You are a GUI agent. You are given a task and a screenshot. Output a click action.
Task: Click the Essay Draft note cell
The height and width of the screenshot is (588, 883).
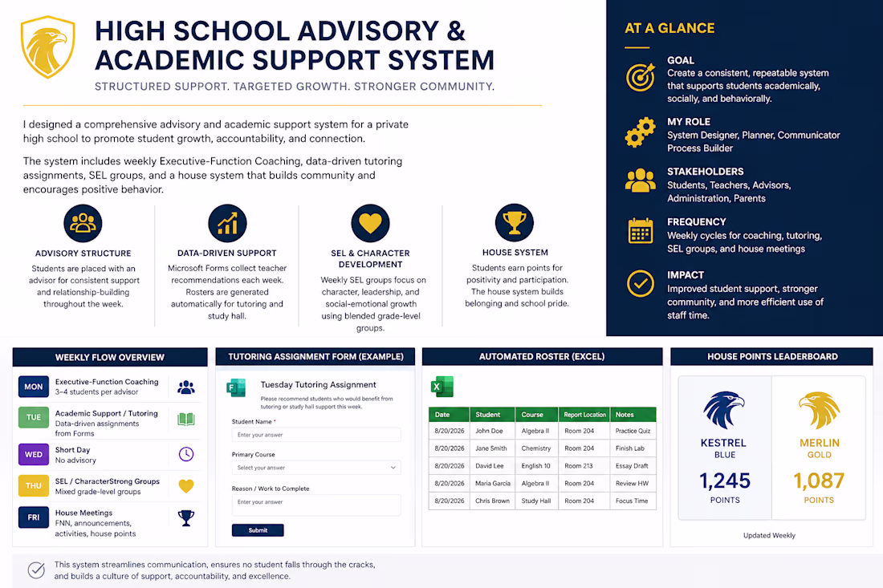click(633, 466)
